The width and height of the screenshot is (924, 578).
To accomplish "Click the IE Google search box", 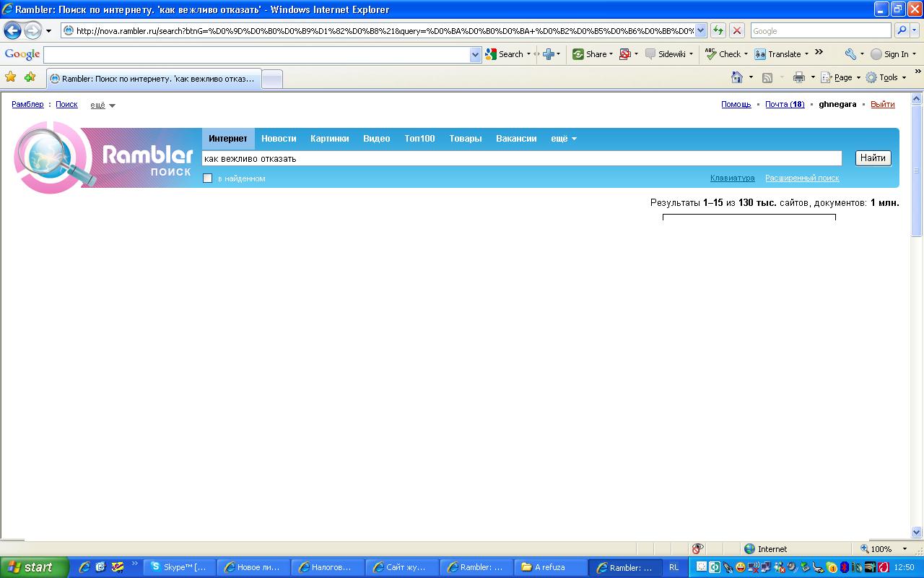I will (821, 31).
